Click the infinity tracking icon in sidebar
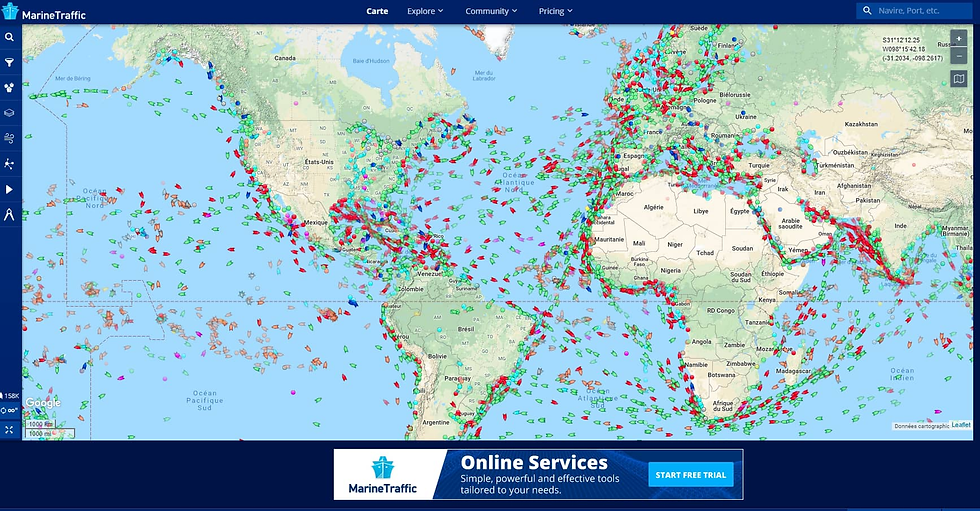 9,410
